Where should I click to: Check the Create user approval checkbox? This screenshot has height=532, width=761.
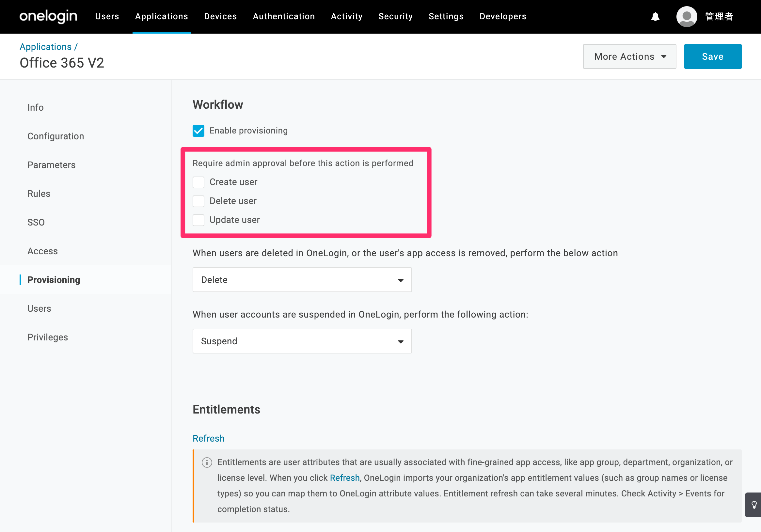[x=198, y=182]
